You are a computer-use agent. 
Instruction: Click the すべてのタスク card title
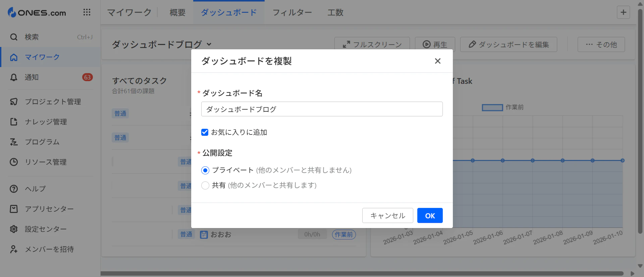tap(140, 81)
